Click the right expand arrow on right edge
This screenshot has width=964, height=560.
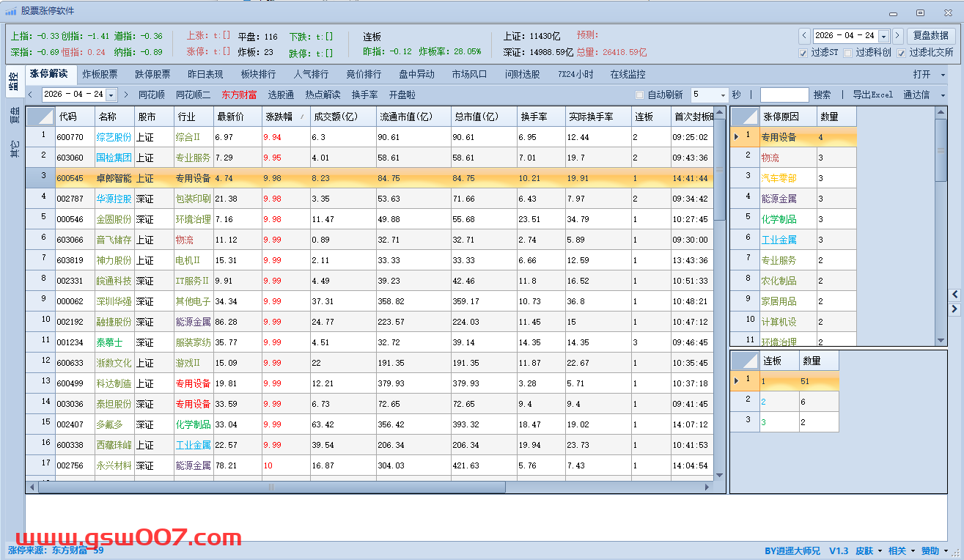pos(954,310)
